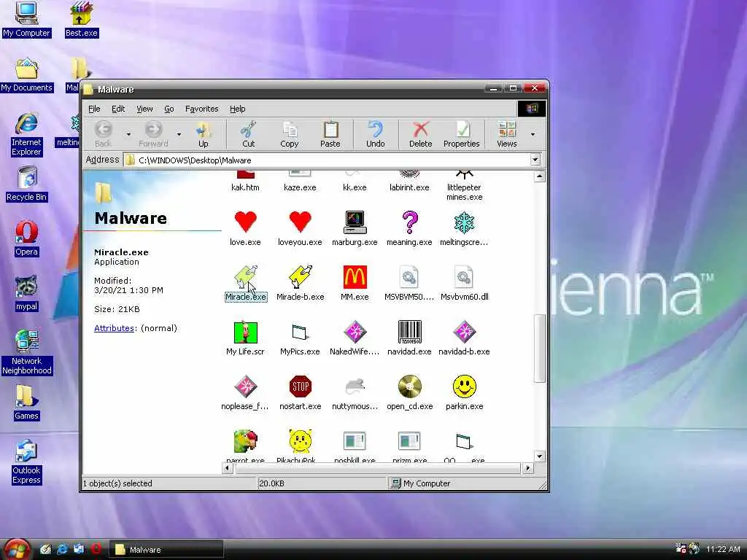Select the loveyou.exe heart icon
Image resolution: width=747 pixels, height=560 pixels.
pos(300,222)
